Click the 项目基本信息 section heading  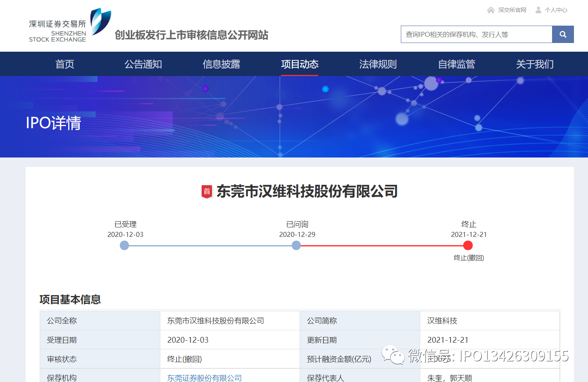(70, 300)
